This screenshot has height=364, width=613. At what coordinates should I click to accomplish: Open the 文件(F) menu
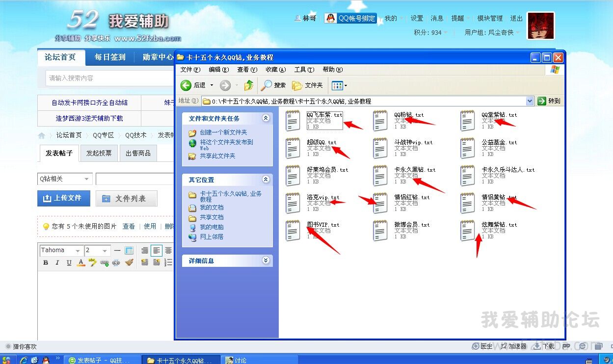[190, 70]
